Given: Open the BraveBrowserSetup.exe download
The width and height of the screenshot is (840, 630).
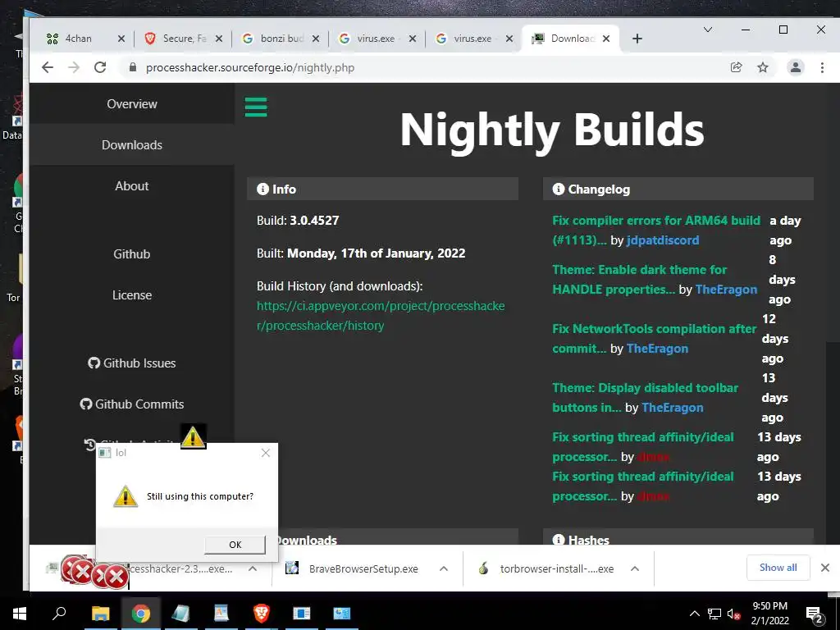Looking at the screenshot, I should click(x=354, y=568).
